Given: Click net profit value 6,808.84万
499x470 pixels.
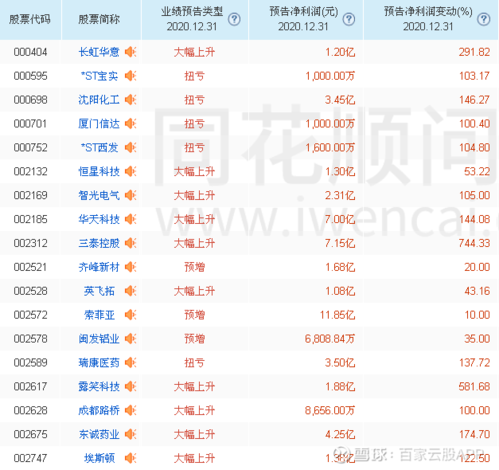Looking at the screenshot, I should pyautogui.click(x=330, y=339).
